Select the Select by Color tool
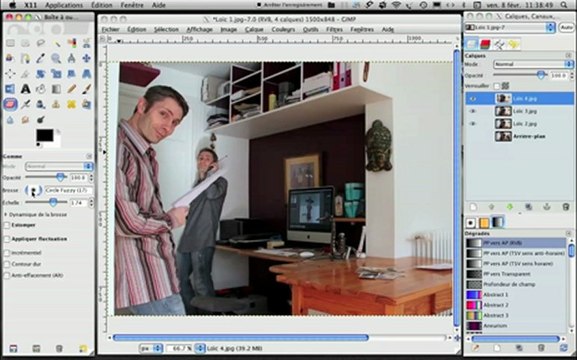 [x=71, y=43]
